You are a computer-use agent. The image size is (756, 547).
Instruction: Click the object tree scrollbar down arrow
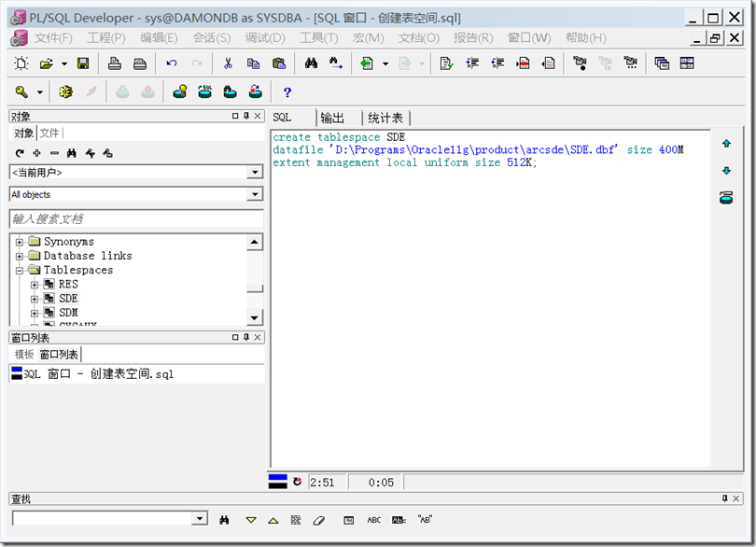254,317
